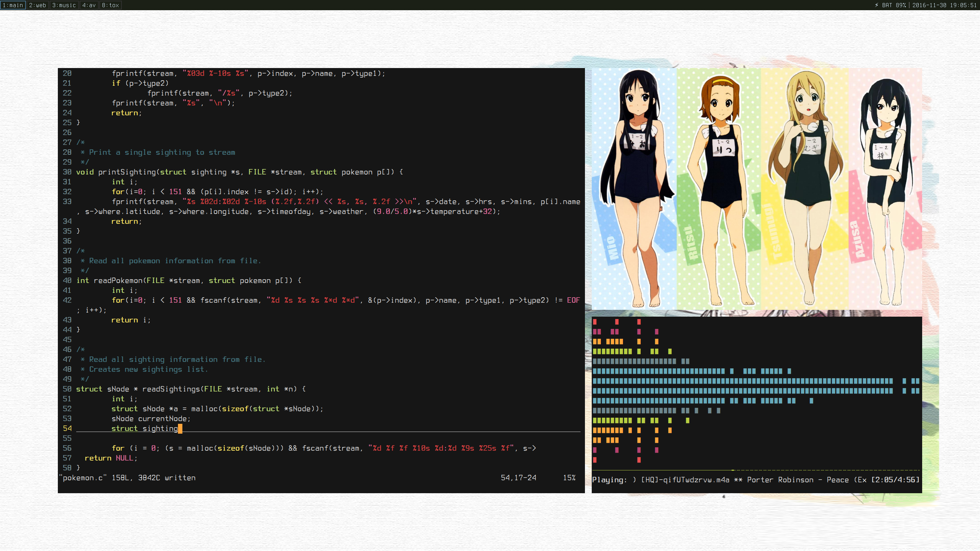
Task: Click "return NULL" on line 57
Action: pyautogui.click(x=110, y=458)
